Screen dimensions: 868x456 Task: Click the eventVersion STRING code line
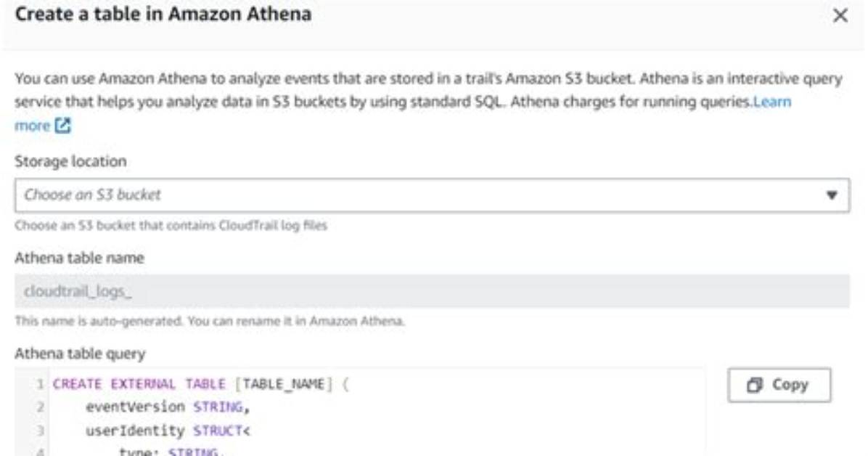168,407
